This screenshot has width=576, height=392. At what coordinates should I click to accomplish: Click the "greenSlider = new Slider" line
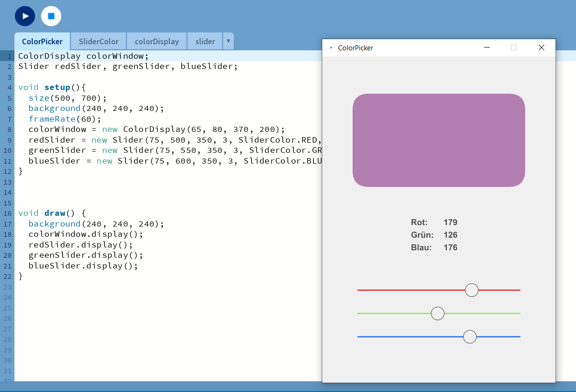tap(175, 150)
